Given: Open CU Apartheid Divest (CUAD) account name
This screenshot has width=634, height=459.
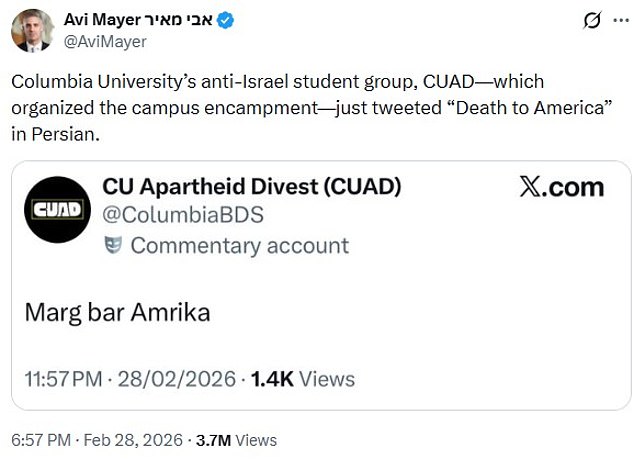Looking at the screenshot, I should (x=252, y=186).
